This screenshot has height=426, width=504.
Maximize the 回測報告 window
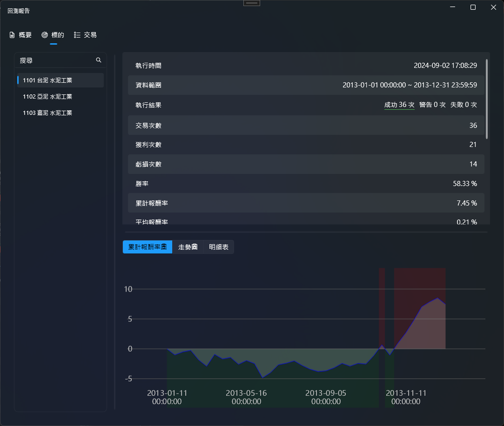coord(473,7)
